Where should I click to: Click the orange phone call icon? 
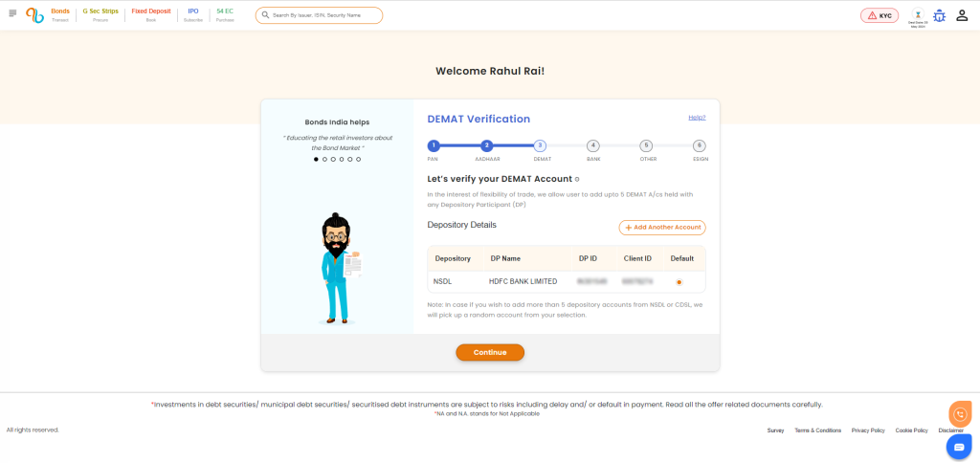[959, 414]
